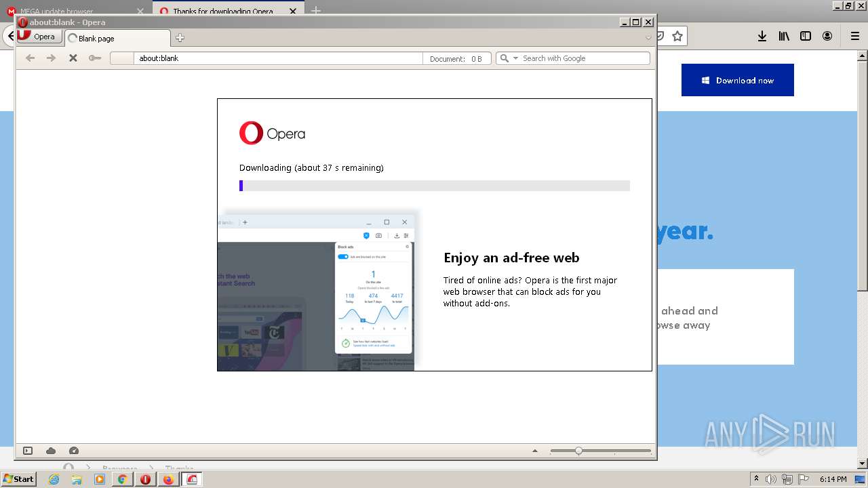Click the search magnifier icon
Viewport: 868px width, 488px height.
(x=504, y=58)
